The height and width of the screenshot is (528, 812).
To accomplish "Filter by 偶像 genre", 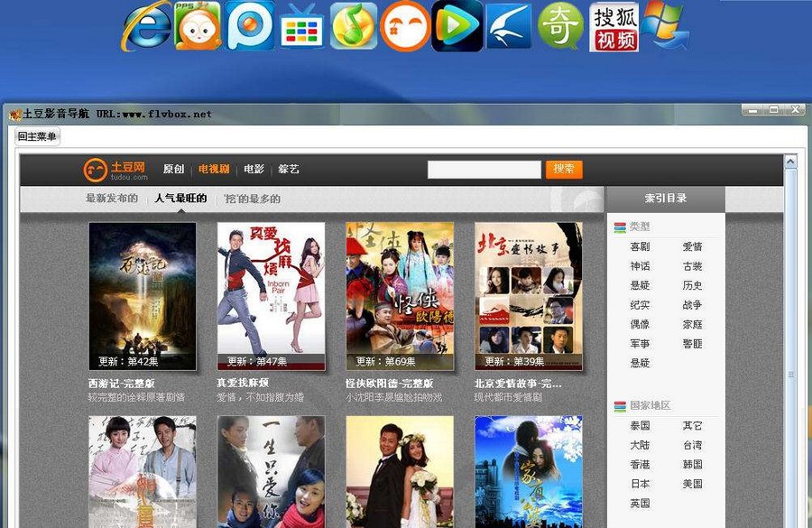I will point(640,324).
